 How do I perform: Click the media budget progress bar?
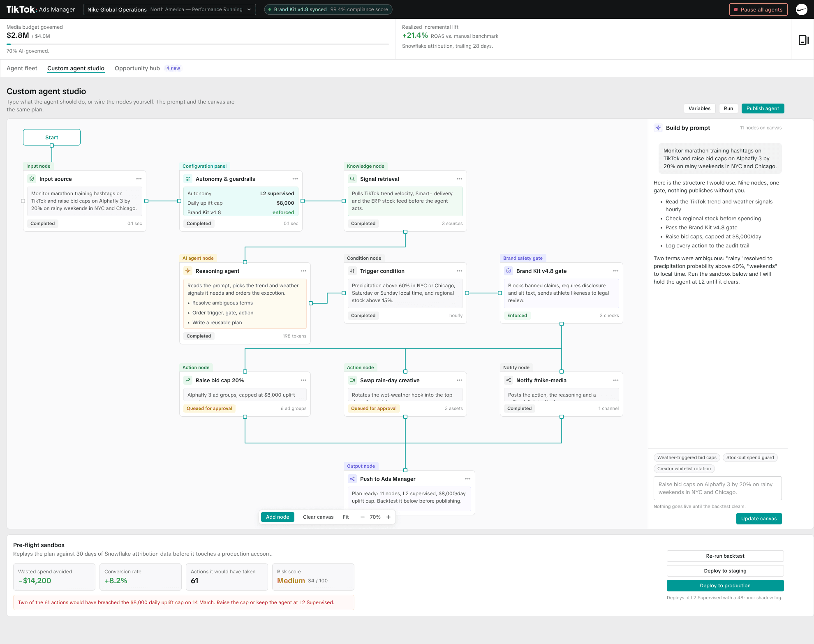coord(198,44)
